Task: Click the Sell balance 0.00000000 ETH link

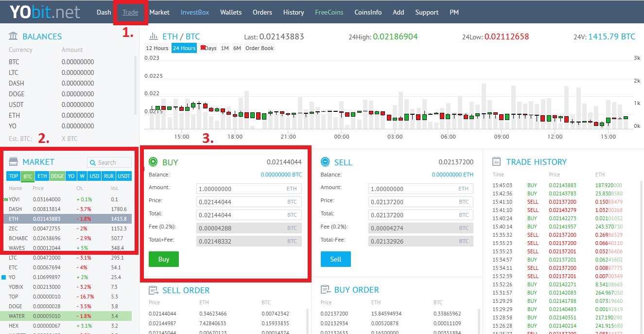Action: 453,175
